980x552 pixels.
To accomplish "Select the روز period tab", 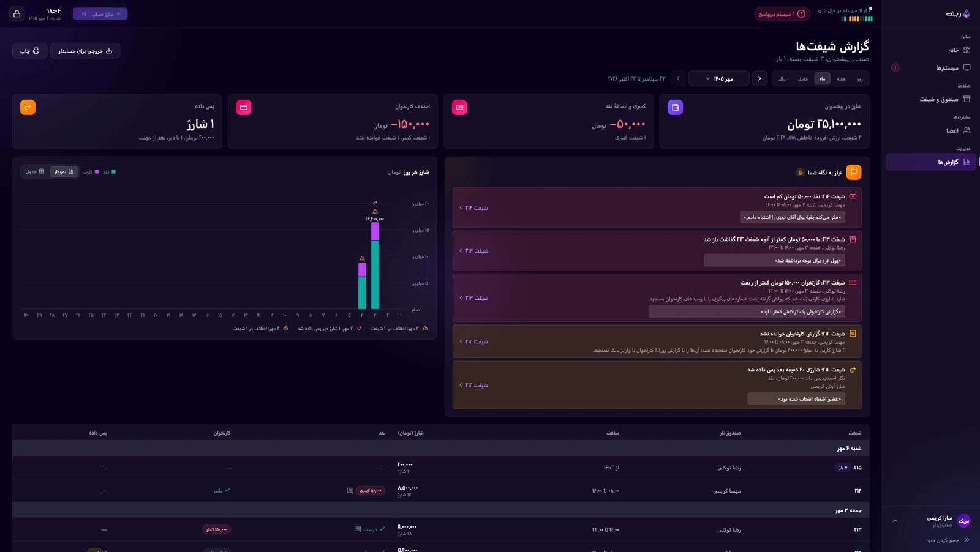I will point(860,79).
